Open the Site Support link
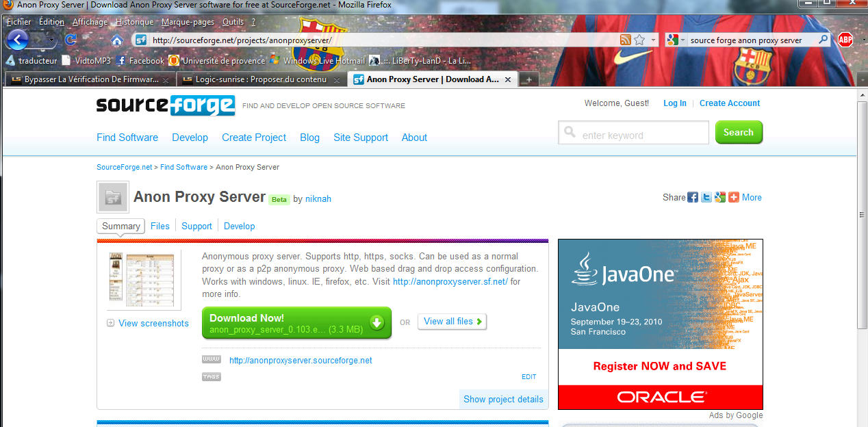 coord(361,138)
